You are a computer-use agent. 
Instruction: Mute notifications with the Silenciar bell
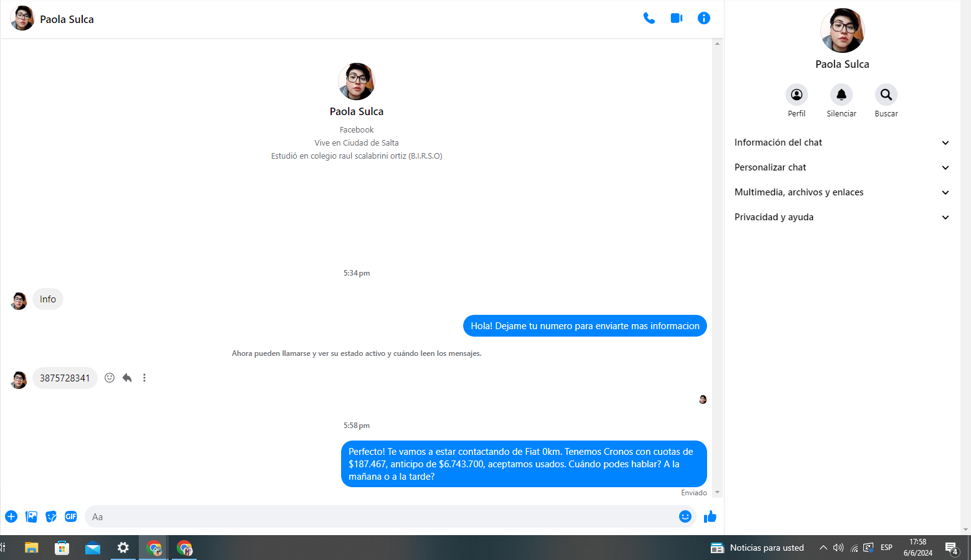(x=841, y=95)
